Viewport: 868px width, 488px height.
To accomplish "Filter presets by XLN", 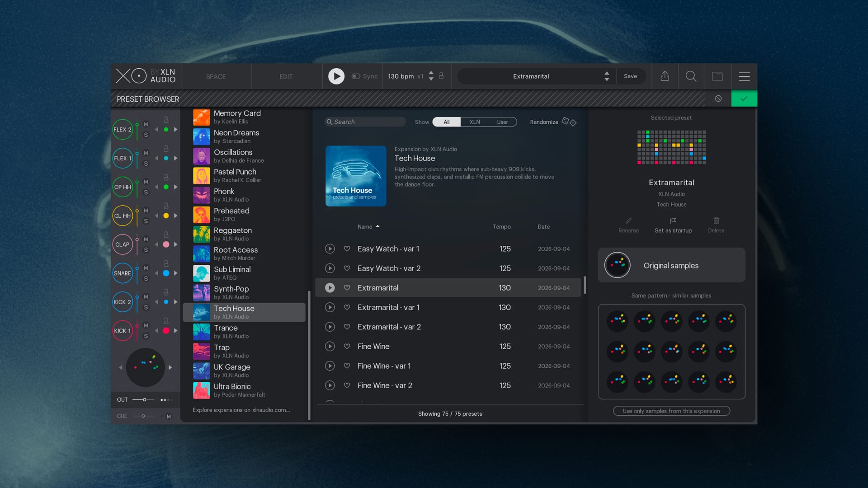I will (475, 122).
